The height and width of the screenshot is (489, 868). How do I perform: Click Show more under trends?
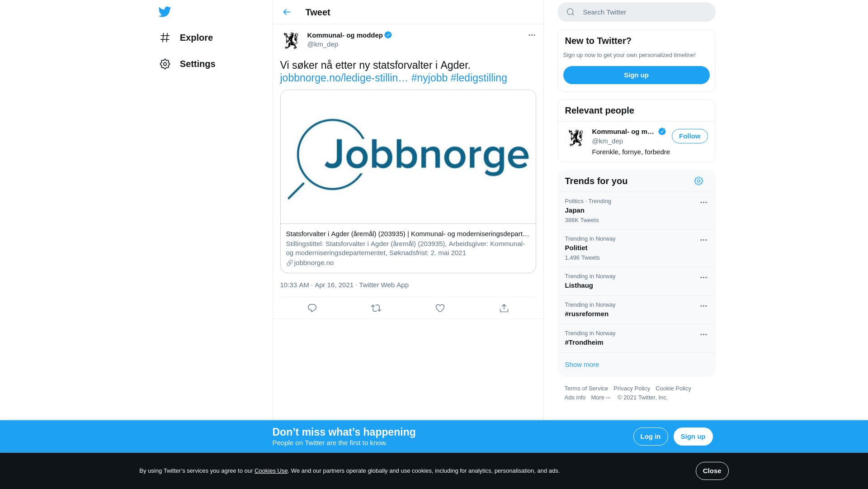[582, 365]
